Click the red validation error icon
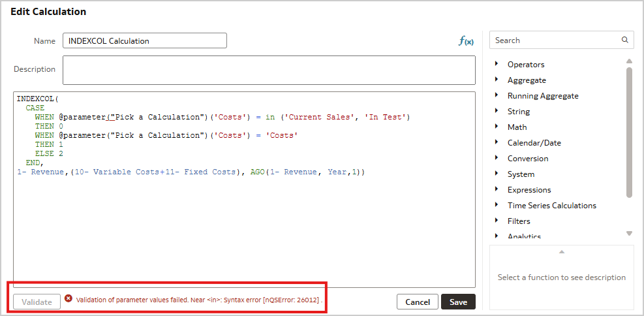 69,300
